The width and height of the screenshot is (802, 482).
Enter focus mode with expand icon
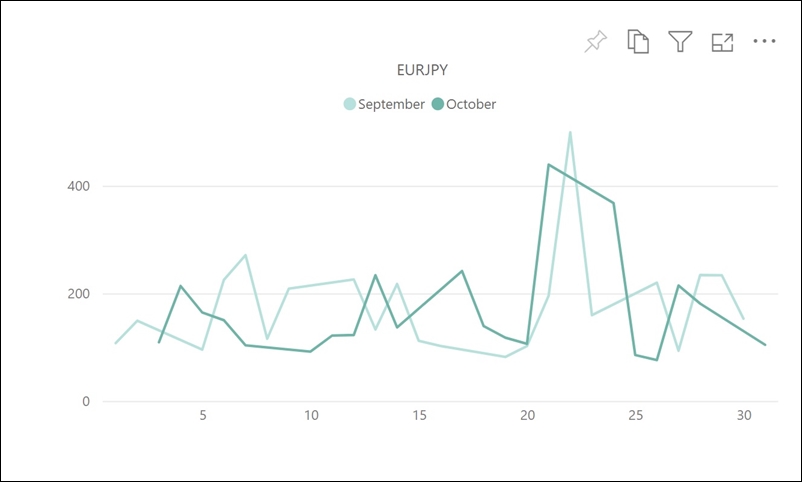(722, 42)
